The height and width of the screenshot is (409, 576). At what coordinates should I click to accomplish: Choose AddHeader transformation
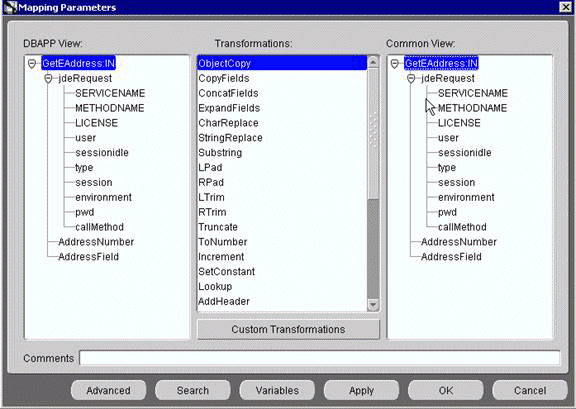click(x=282, y=301)
